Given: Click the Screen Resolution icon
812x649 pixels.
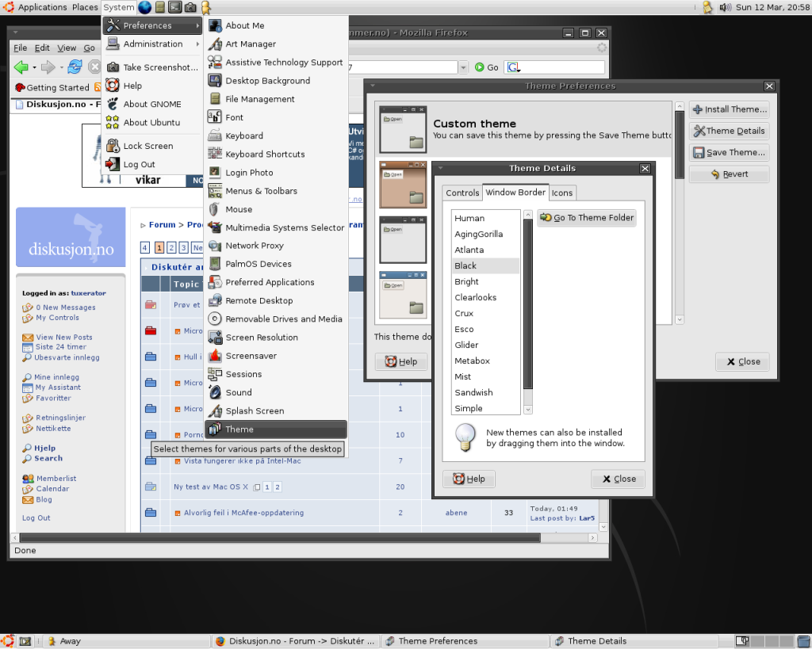Looking at the screenshot, I should [x=215, y=338].
